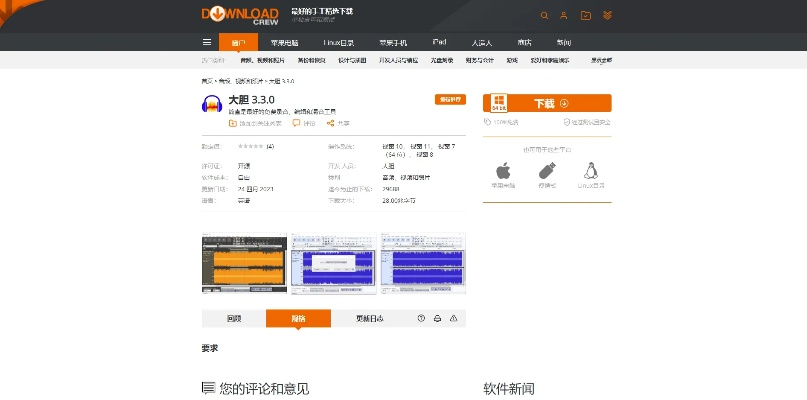Click the five-star rating icons
The height and width of the screenshot is (400, 807).
(250, 147)
